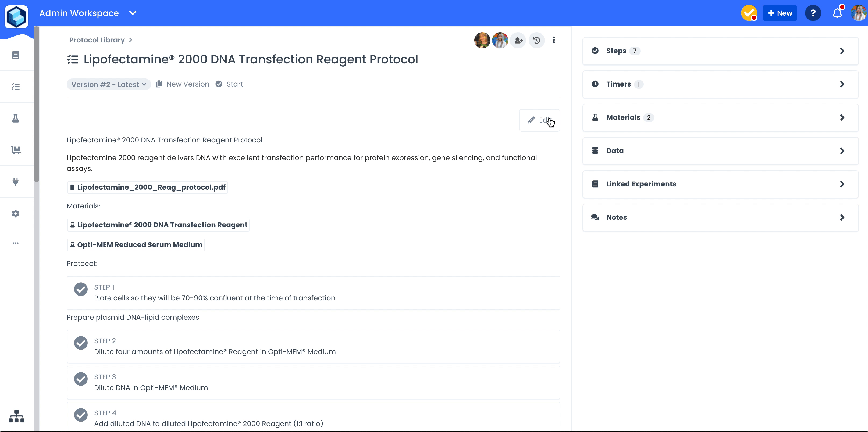The width and height of the screenshot is (868, 432).
Task: Click the New Version button
Action: coord(182,84)
